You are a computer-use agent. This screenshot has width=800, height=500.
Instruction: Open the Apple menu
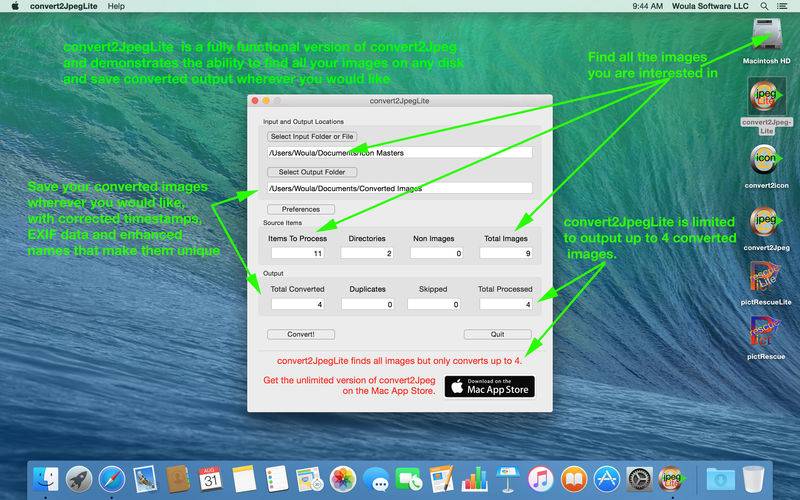click(x=15, y=6)
